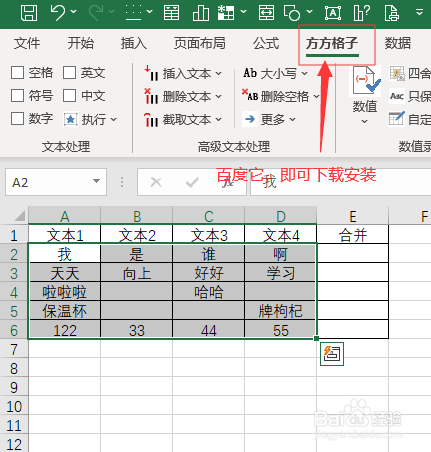Switch to the 数据 ribbon tab
This screenshot has height=452, width=431.
coord(398,43)
